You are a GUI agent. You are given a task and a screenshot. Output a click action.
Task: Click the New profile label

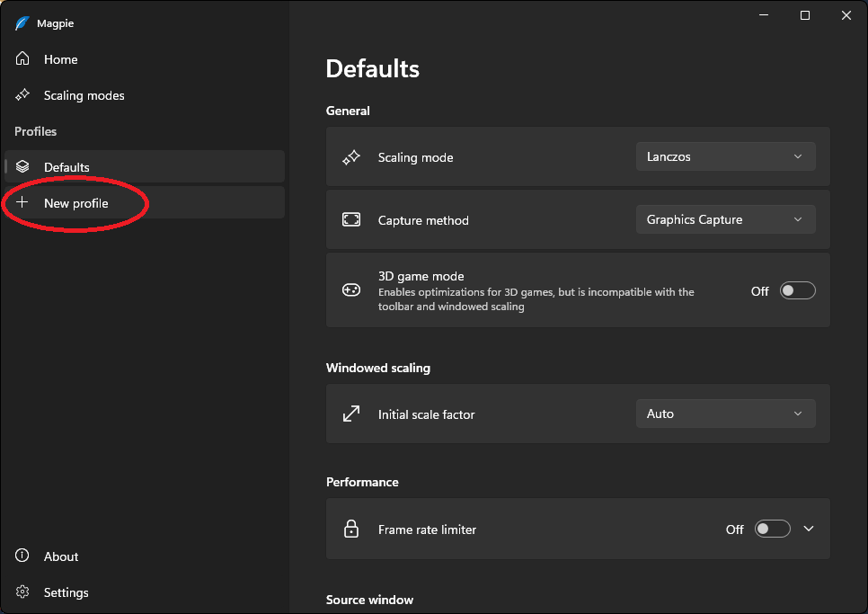point(76,203)
